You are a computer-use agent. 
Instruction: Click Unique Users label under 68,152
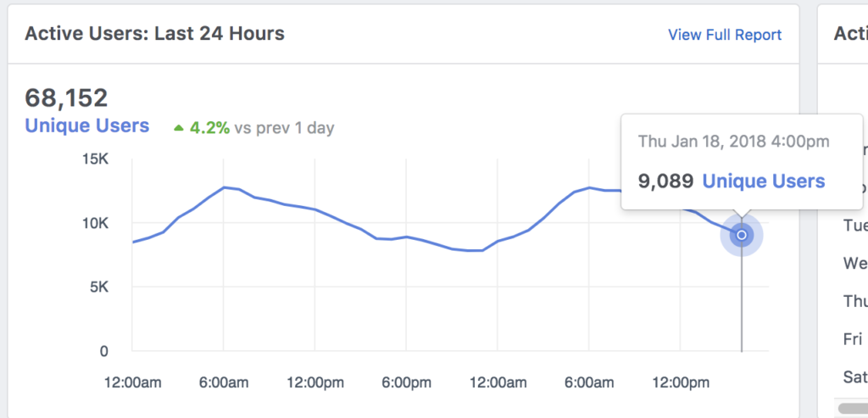[87, 126]
